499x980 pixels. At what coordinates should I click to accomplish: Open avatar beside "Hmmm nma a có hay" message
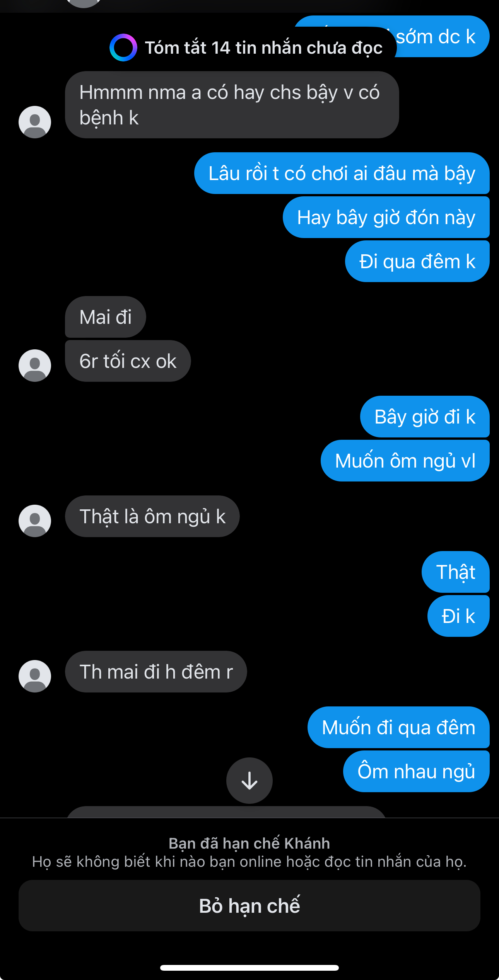[x=35, y=122]
